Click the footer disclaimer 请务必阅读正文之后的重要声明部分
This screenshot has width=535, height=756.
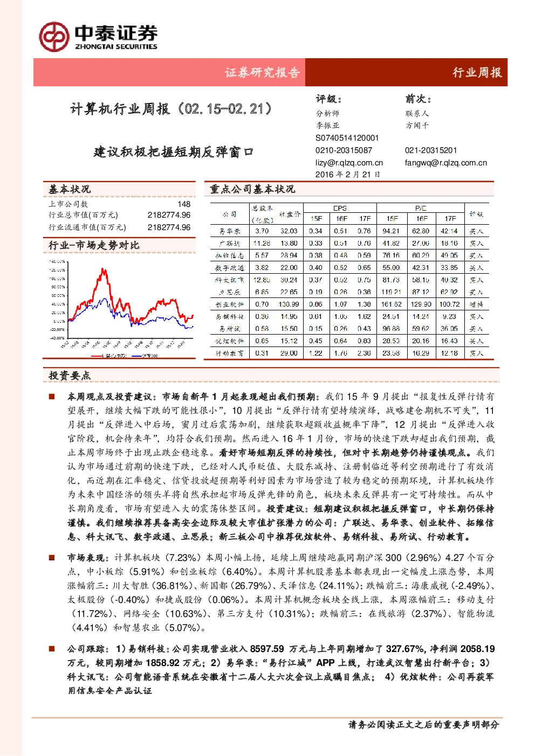(424, 725)
